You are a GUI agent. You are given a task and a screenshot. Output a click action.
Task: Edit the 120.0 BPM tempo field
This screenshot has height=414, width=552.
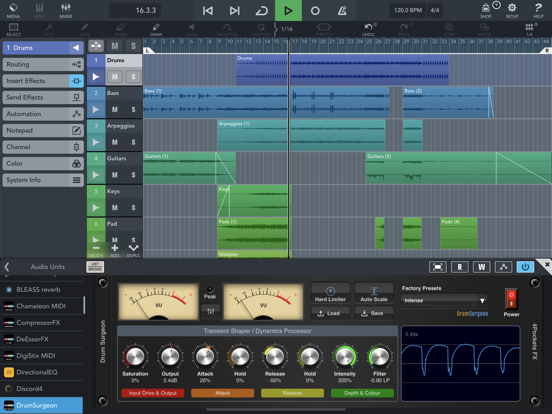(x=408, y=10)
